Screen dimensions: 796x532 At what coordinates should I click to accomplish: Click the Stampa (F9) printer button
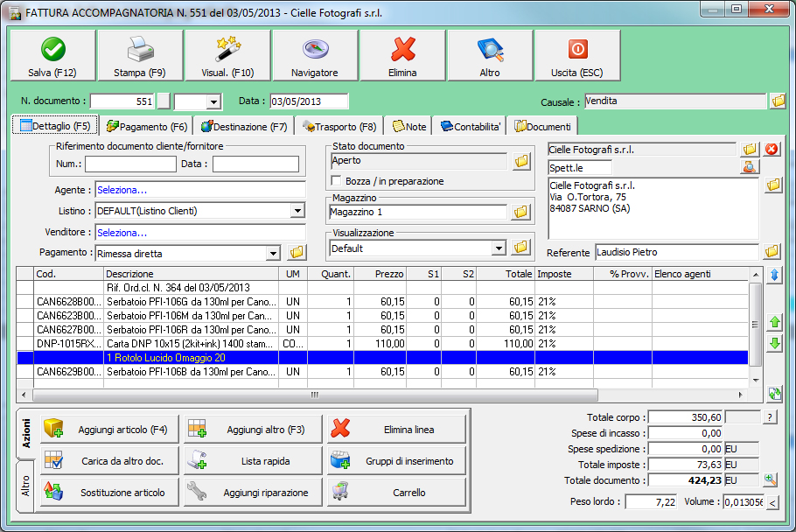click(140, 56)
